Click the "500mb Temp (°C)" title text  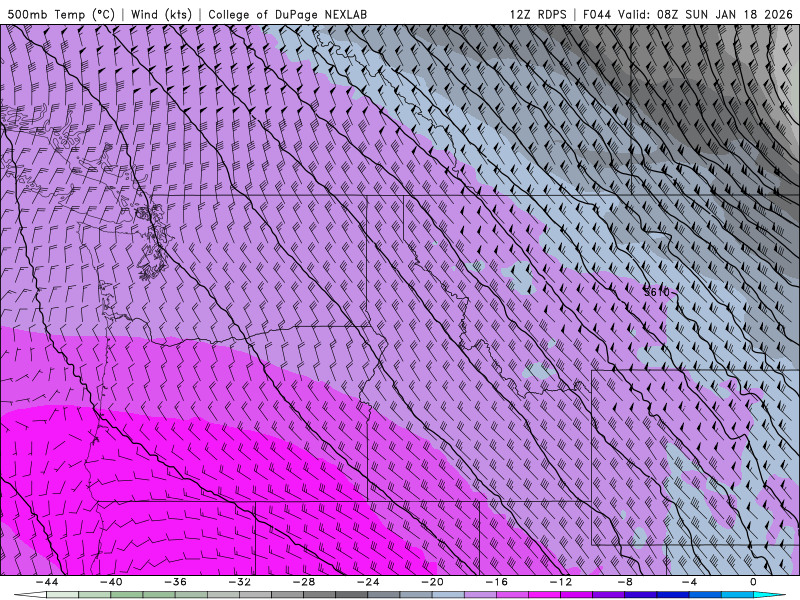point(60,14)
